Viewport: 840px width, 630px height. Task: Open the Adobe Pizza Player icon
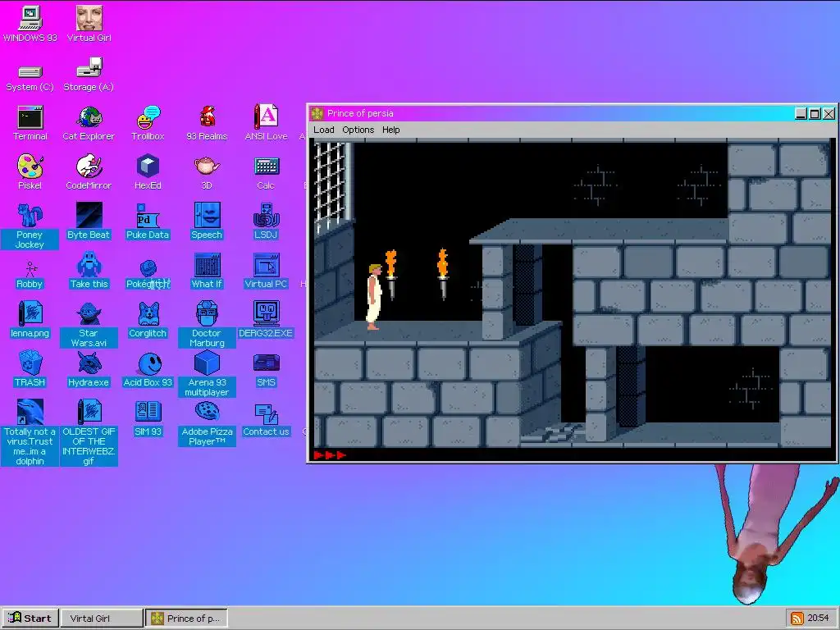(x=207, y=423)
